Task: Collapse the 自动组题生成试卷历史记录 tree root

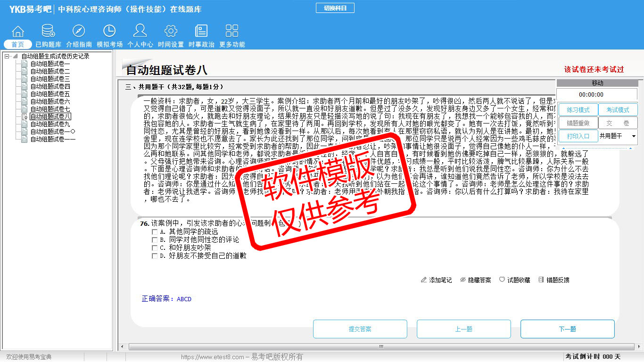Action: pos(7,56)
